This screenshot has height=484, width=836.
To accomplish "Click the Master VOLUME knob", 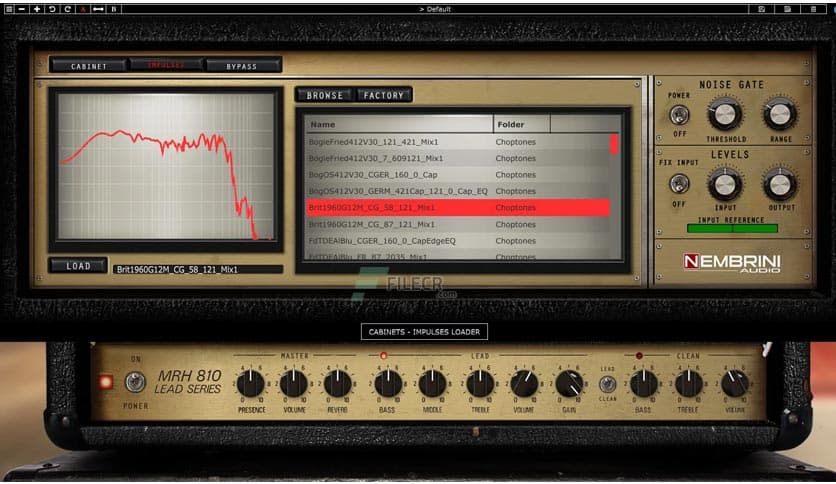I will pos(294,384).
